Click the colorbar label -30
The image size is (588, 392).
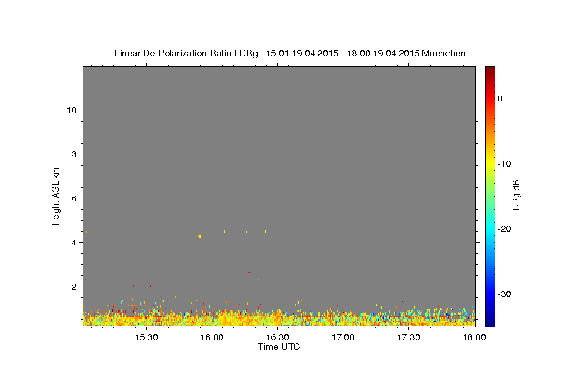tap(505, 294)
